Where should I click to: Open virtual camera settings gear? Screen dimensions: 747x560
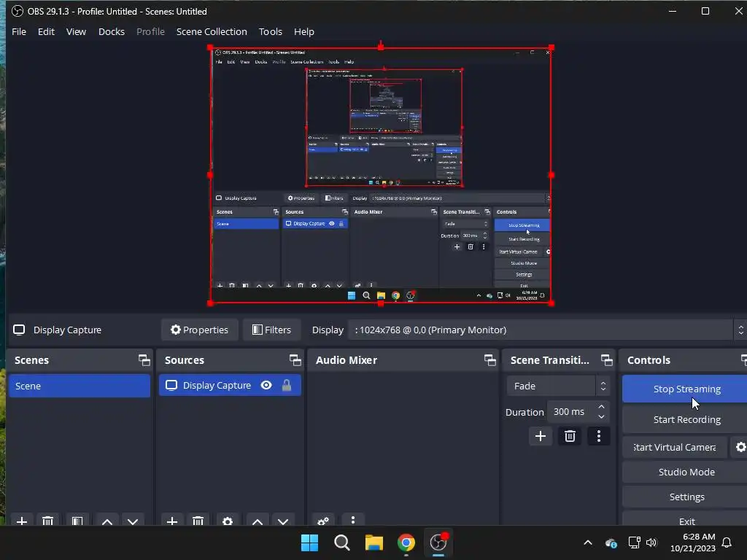tap(740, 447)
